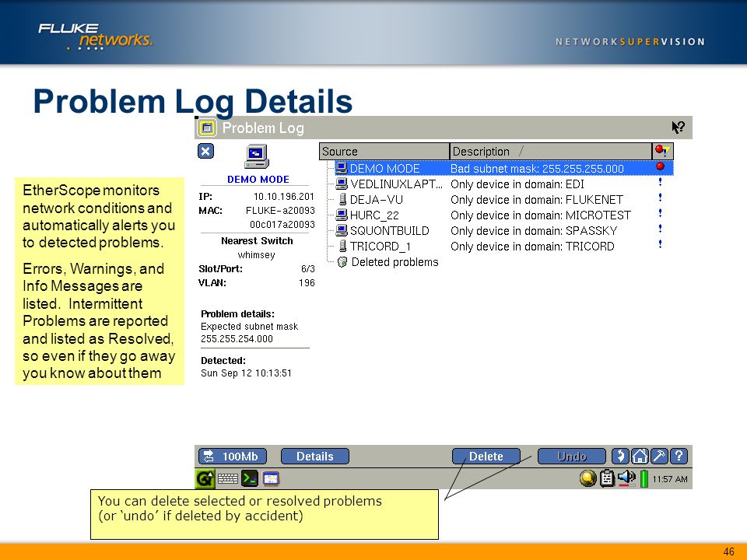Viewport: 747px width, 560px height.
Task: Click the detected time Sun Sep 12 10:13:51
Action: tap(247, 373)
